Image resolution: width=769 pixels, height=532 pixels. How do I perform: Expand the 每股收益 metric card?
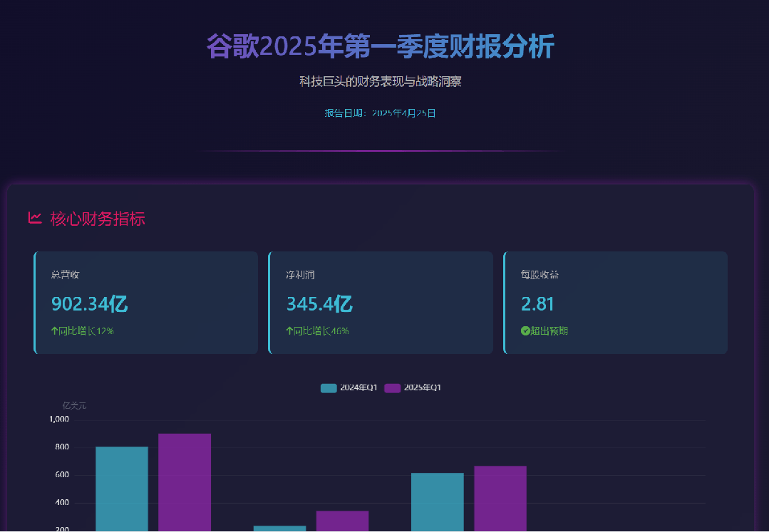615,302
